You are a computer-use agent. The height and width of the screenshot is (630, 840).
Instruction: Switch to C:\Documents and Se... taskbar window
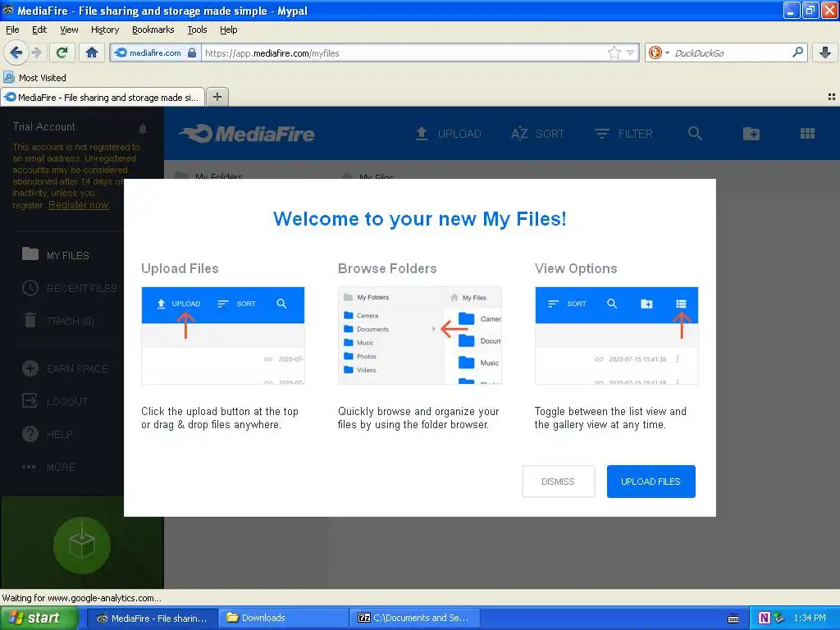coord(414,618)
